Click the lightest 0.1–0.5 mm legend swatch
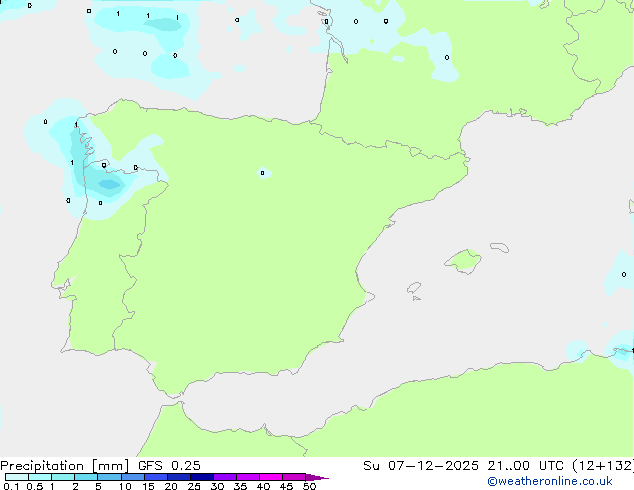The height and width of the screenshot is (490, 634). point(17,477)
